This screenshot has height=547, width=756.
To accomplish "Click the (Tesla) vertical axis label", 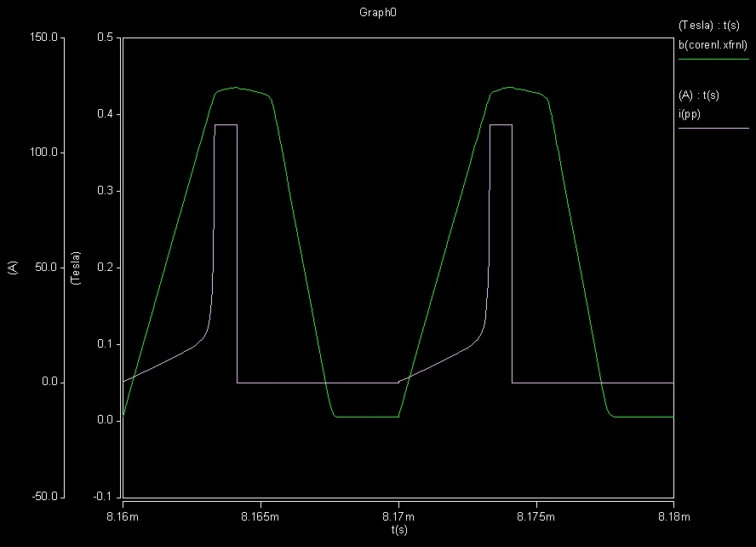I will click(76, 268).
